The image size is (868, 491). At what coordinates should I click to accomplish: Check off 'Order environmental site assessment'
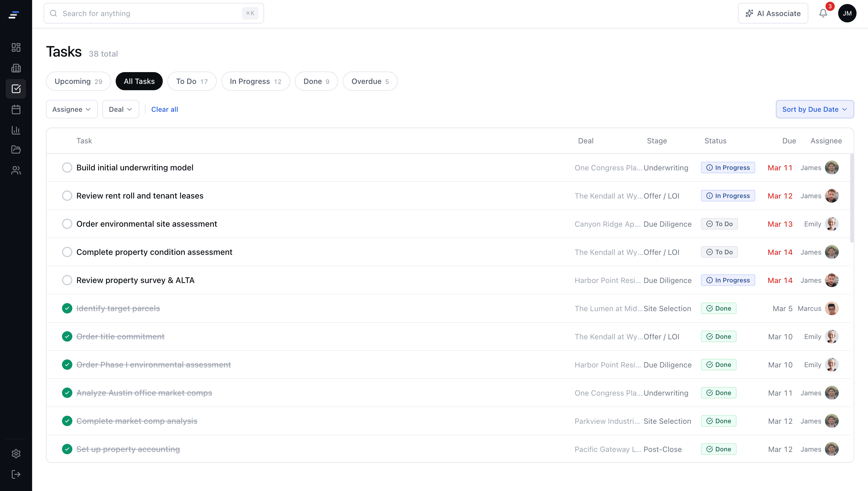coord(67,224)
